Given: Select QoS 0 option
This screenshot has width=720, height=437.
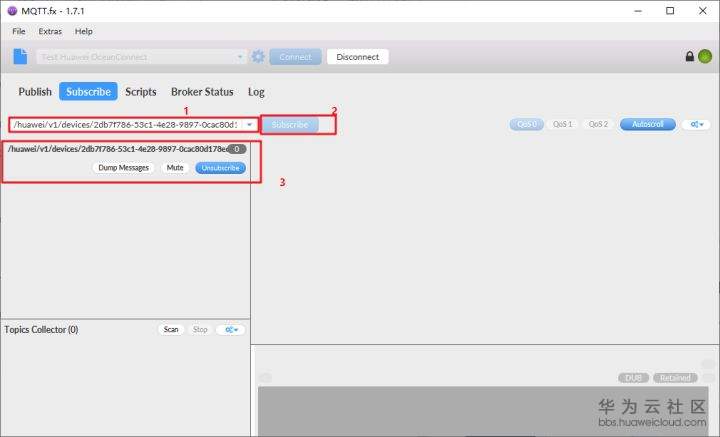Looking at the screenshot, I should (x=526, y=124).
